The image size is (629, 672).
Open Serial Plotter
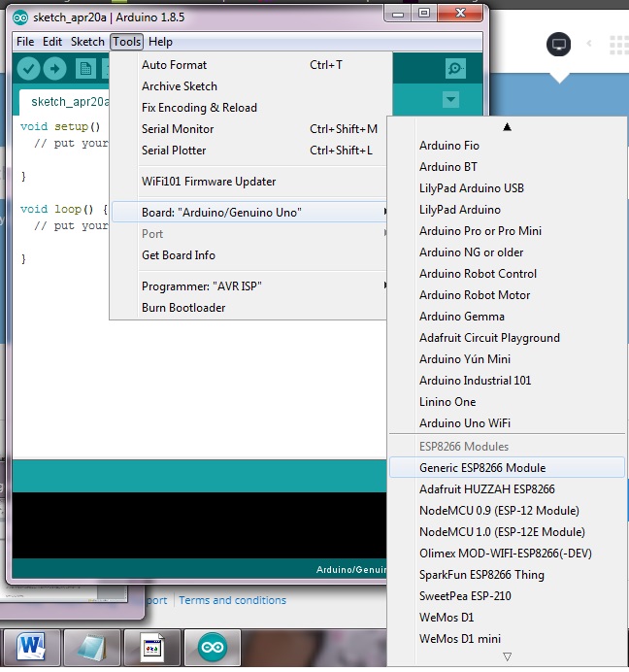tap(250, 151)
